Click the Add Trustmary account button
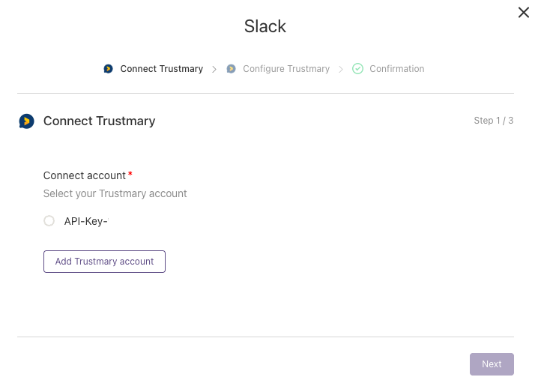This screenshot has height=392, width=538. (x=104, y=262)
